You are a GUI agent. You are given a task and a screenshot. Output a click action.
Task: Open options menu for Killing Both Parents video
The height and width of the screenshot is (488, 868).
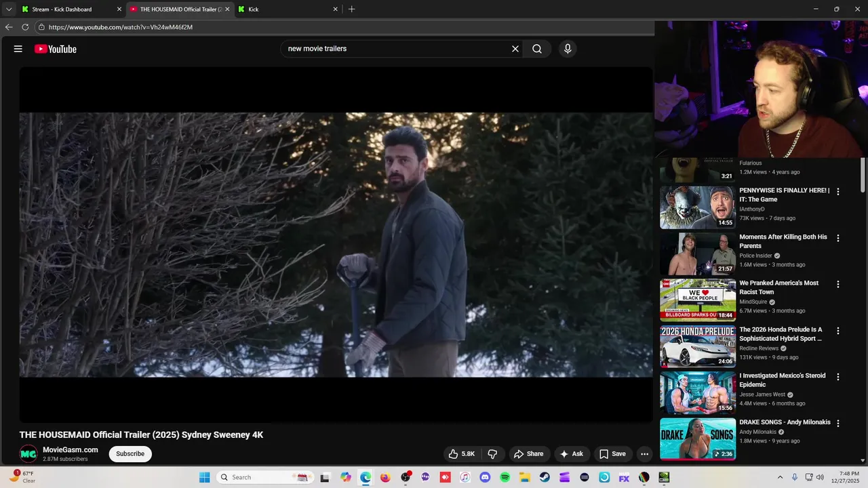point(838,238)
